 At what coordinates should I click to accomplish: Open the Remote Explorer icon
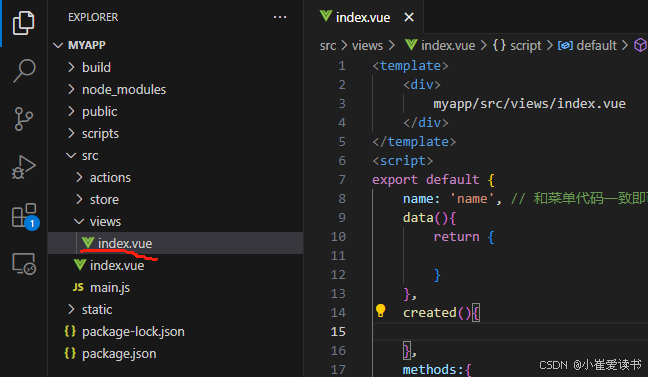click(x=24, y=264)
